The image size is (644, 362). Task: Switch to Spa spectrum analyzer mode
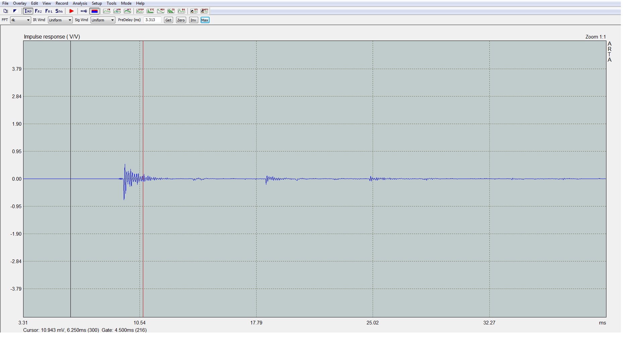[x=59, y=11]
